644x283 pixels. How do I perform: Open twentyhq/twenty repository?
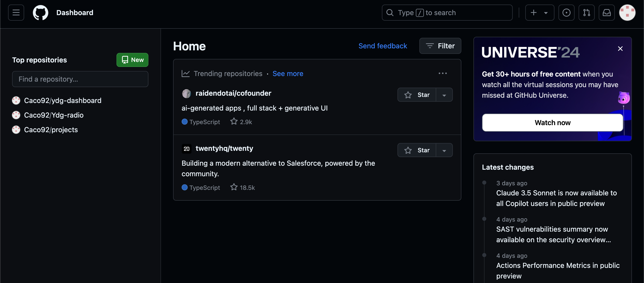click(x=224, y=149)
